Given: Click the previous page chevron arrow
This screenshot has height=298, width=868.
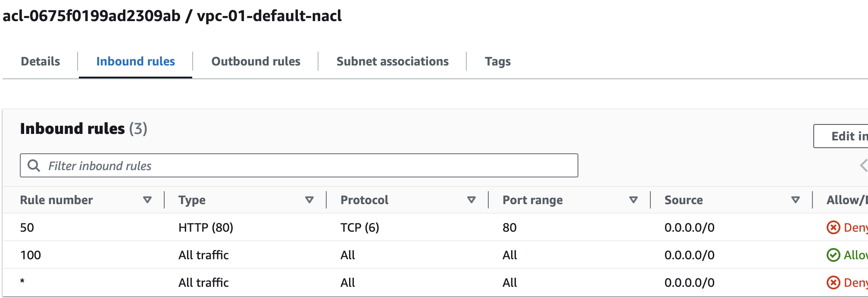Looking at the screenshot, I should coord(863,165).
